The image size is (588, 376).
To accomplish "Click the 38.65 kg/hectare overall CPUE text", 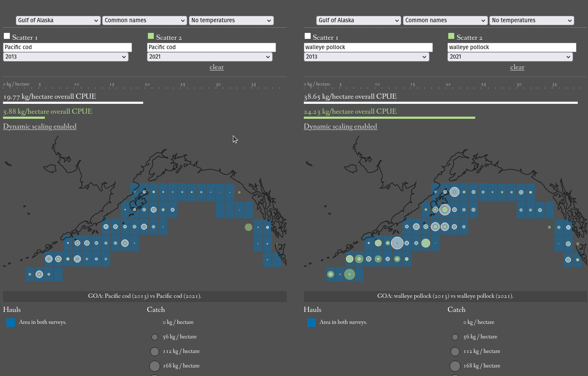I will click(x=350, y=97).
